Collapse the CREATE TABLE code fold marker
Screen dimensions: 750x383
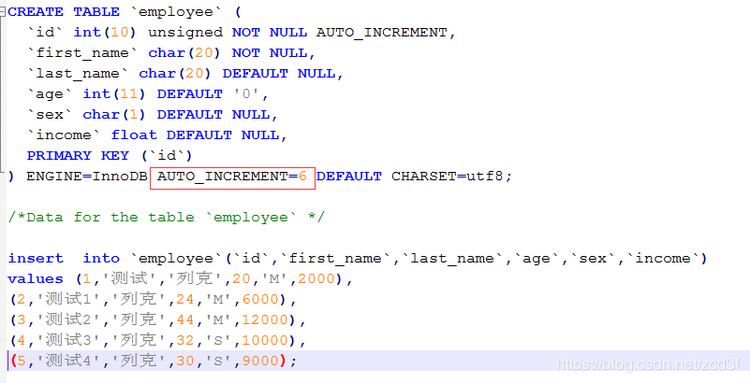3,11
